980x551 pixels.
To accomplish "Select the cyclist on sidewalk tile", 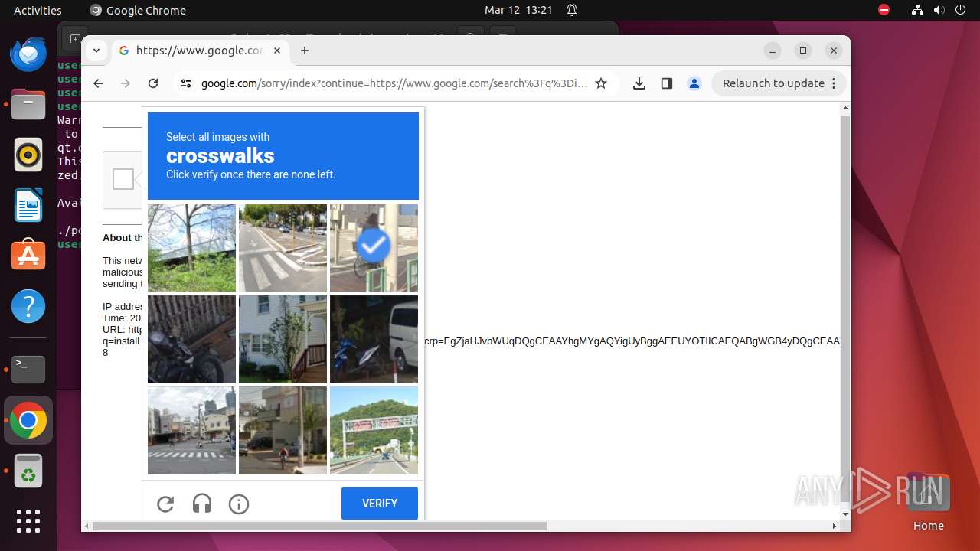I will [x=283, y=430].
